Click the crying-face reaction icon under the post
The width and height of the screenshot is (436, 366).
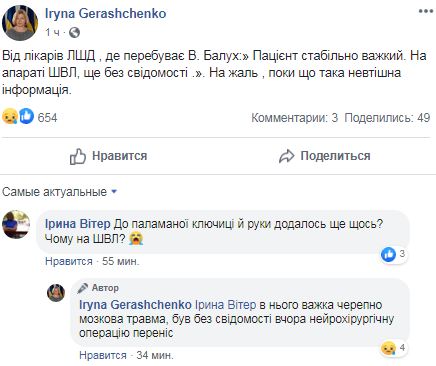[10, 117]
